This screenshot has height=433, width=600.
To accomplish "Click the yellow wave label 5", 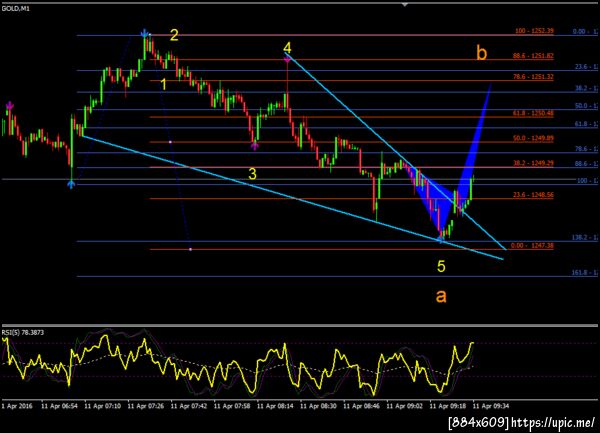I will pyautogui.click(x=441, y=266).
